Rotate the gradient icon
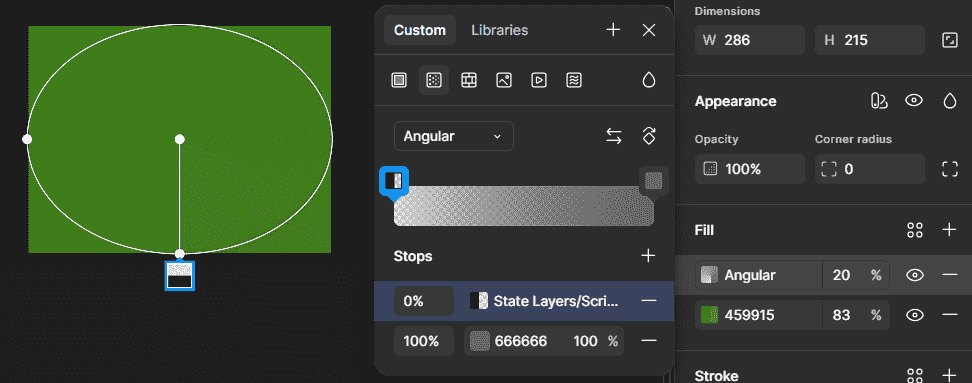This screenshot has height=383, width=972. click(x=649, y=136)
